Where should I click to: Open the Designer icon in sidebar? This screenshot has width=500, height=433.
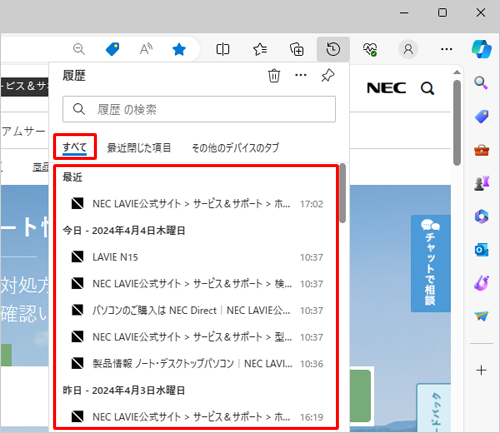pos(482,283)
